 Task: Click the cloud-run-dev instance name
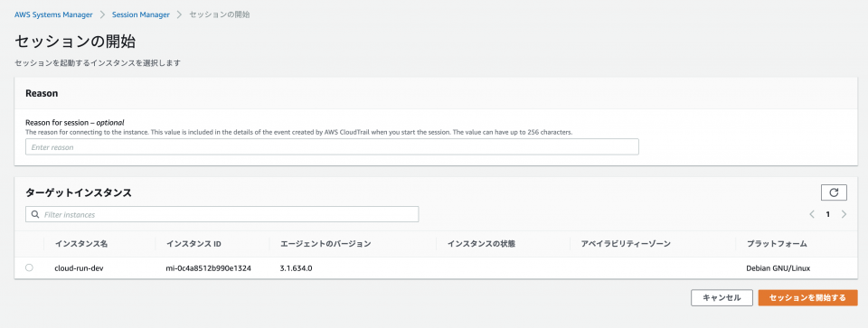click(x=80, y=268)
